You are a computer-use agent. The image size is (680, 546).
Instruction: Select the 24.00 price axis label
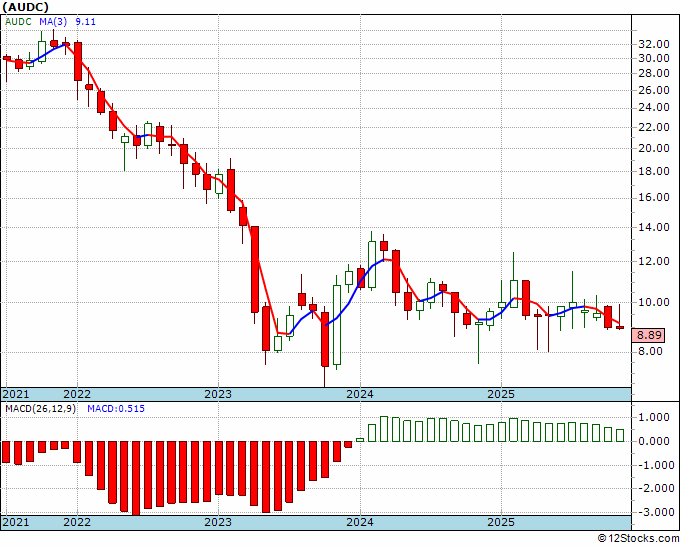tap(654, 108)
